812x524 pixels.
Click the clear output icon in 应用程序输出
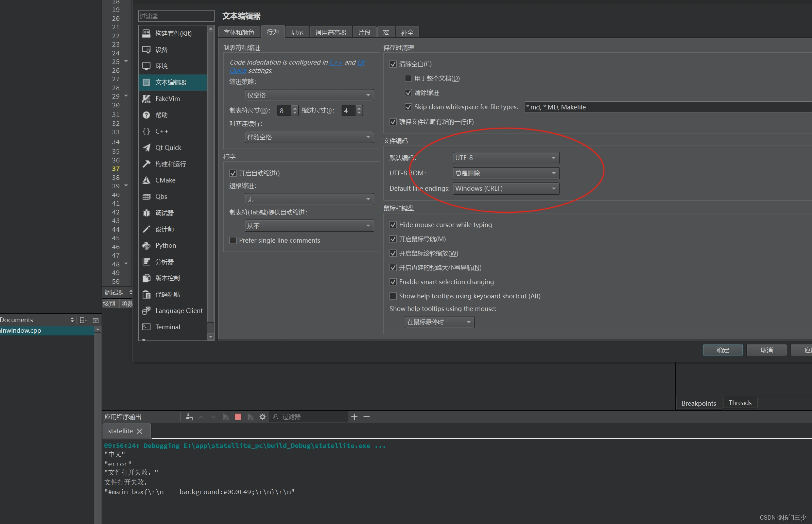pyautogui.click(x=189, y=417)
